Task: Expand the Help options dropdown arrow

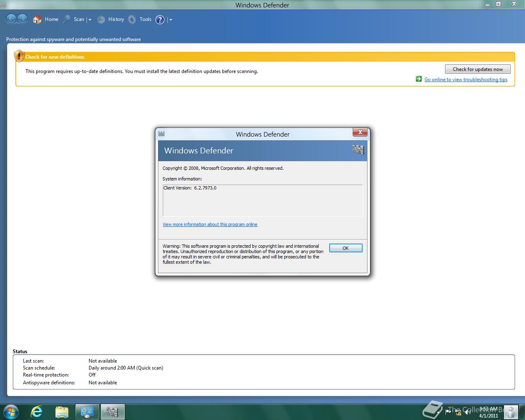Action: (171, 20)
